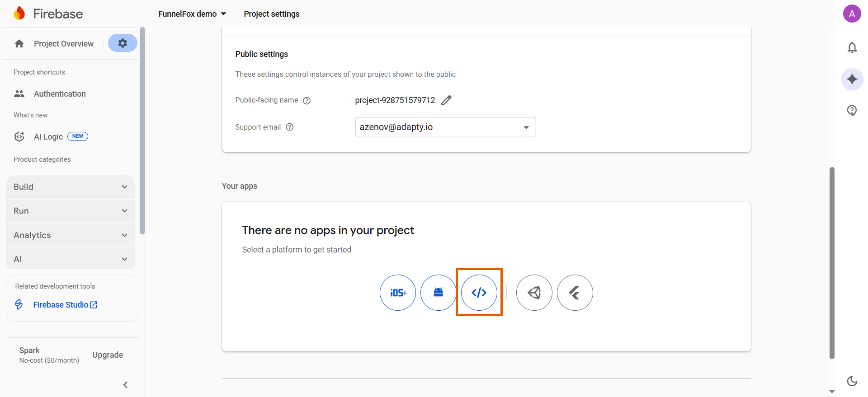Open the help question mark icon

pos(852,110)
